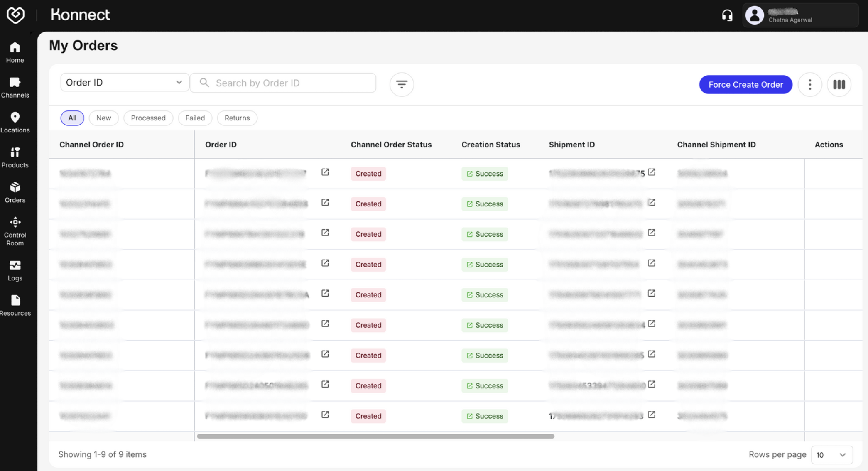868x471 pixels.
Task: Open the Chetna Agarwal profile menu
Action: [800, 15]
